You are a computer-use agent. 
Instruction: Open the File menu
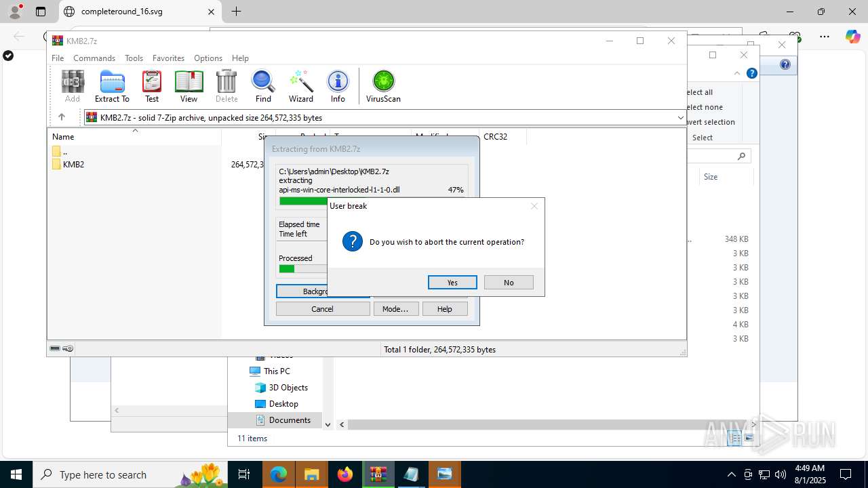coord(58,58)
